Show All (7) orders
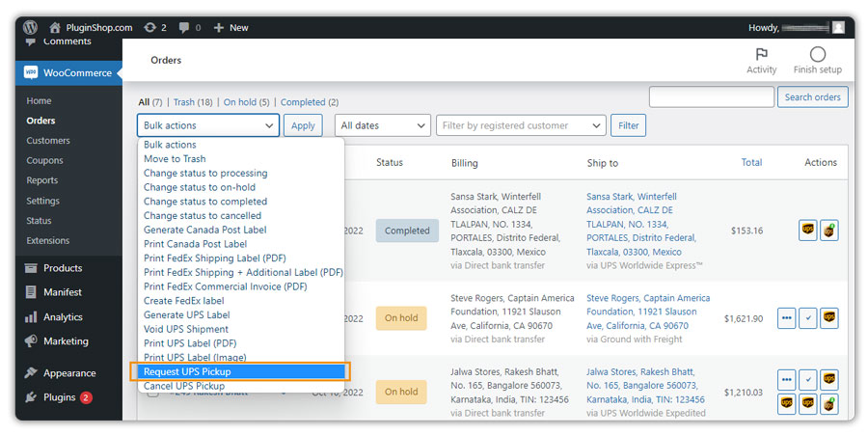The height and width of the screenshot is (435, 868). tap(150, 102)
